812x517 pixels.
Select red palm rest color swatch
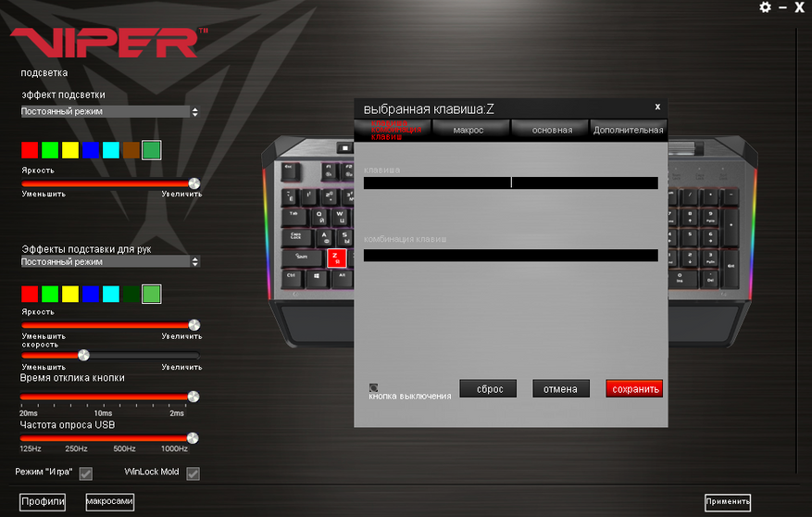[x=30, y=294]
